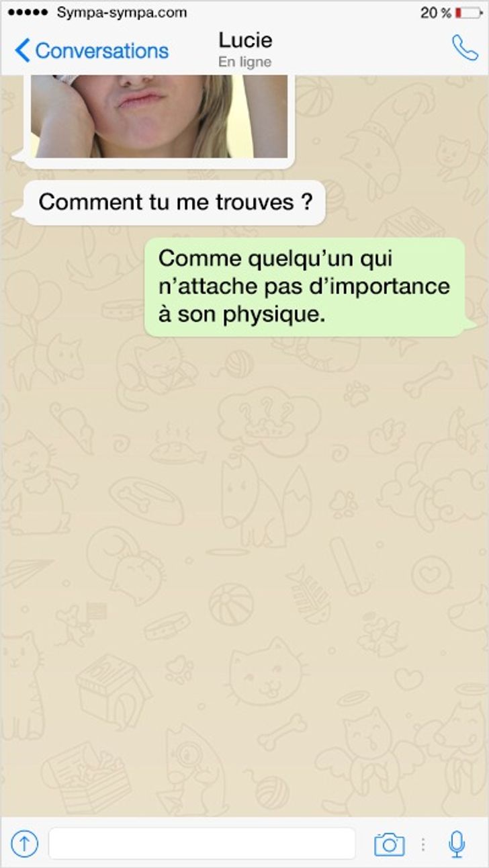489x868 pixels.
Task: Tap the back chevron beside Conversations
Action: pyautogui.click(x=22, y=50)
